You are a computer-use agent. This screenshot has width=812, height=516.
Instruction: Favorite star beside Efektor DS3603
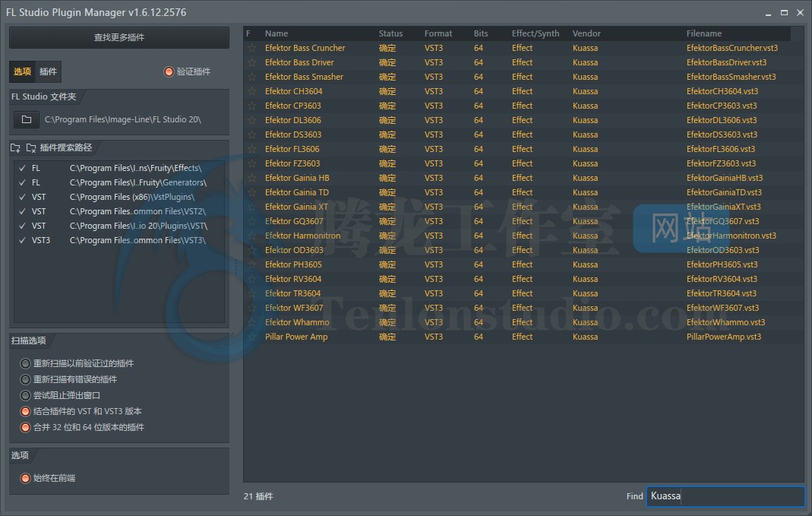251,135
